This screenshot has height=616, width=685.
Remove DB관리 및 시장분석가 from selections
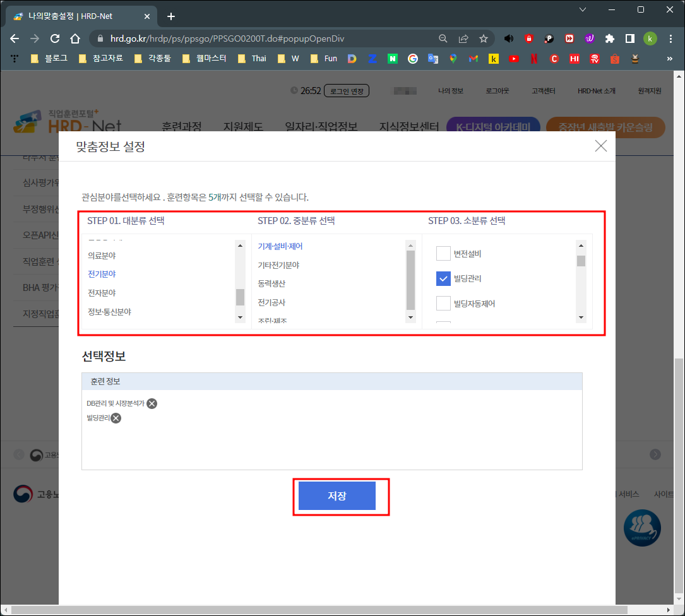152,403
